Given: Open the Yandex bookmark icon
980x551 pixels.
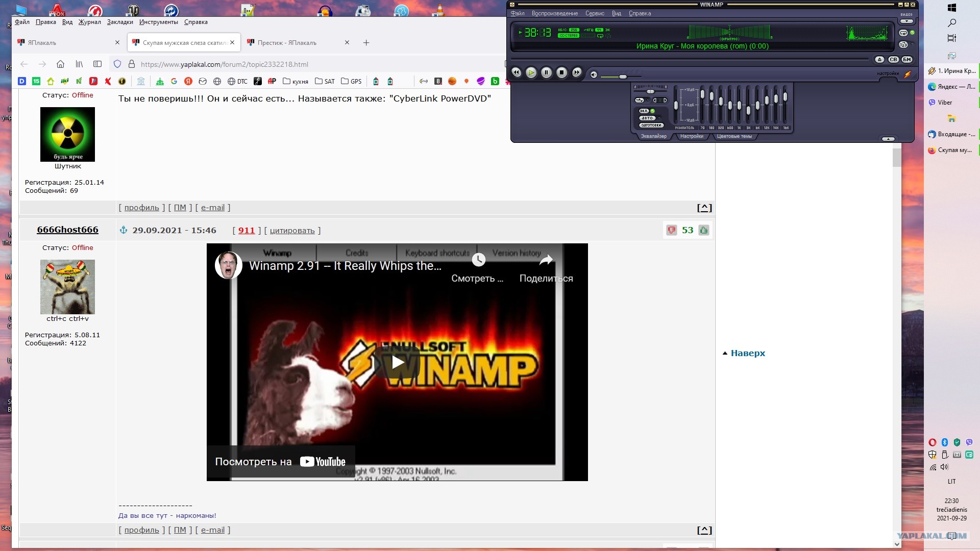Looking at the screenshot, I should coord(188,81).
